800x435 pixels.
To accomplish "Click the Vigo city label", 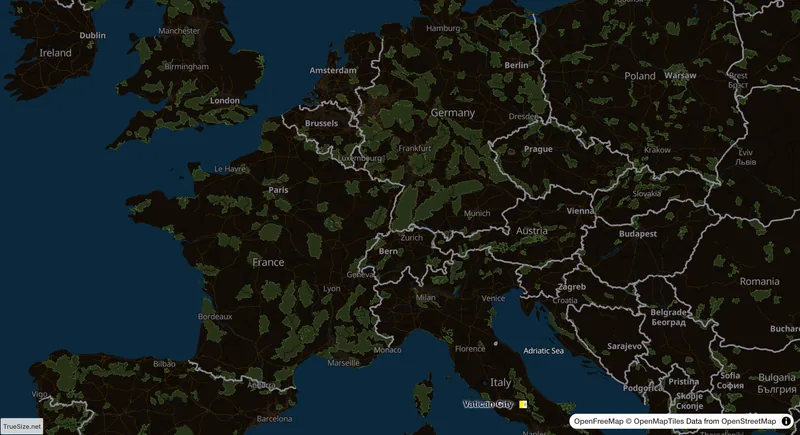I will (39, 394).
